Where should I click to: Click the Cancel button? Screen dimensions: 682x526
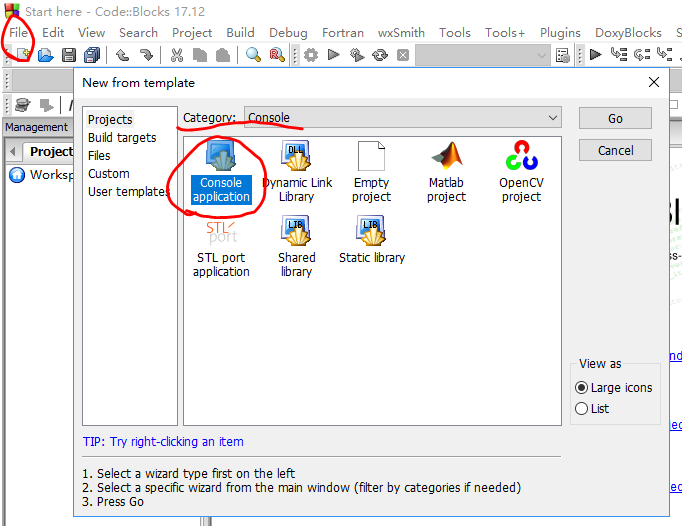coord(615,151)
